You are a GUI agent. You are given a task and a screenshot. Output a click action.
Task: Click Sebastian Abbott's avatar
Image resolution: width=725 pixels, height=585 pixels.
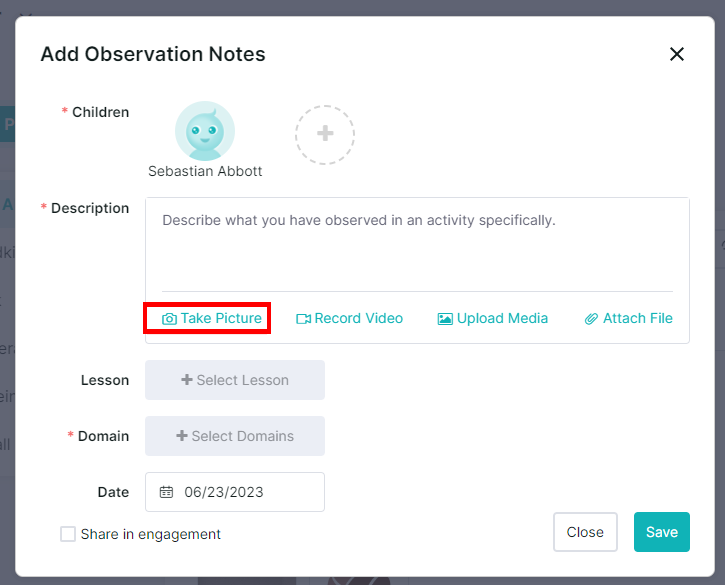[205, 131]
